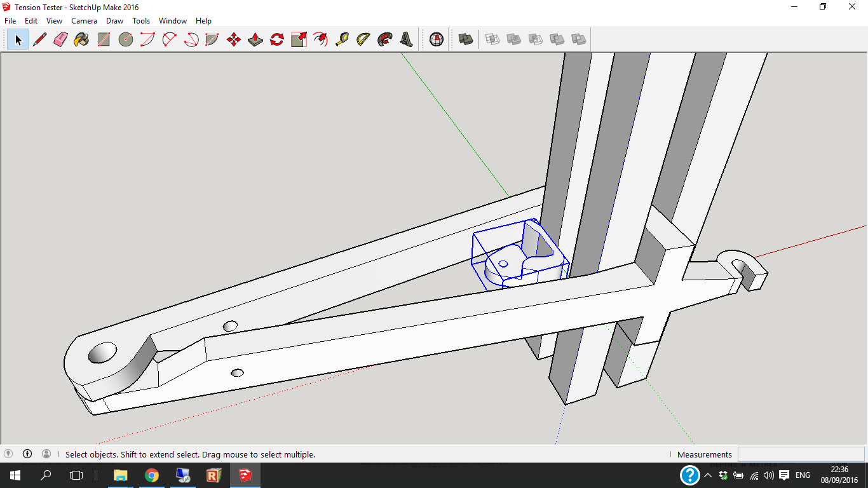Screen dimensions: 868x488
Task: Activate the Select arrow tool
Action: pyautogui.click(x=18, y=39)
